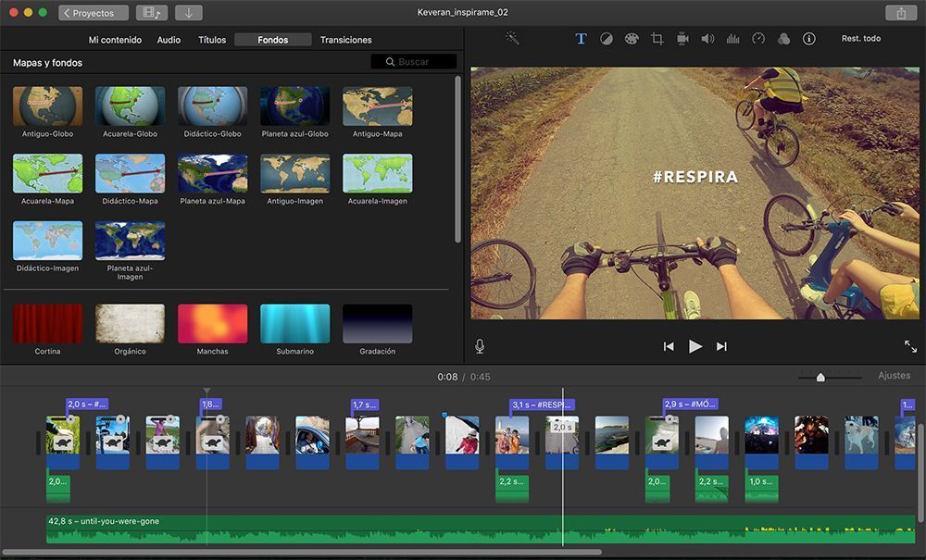Go back to Proyectos
The width and height of the screenshot is (926, 560).
(94, 12)
